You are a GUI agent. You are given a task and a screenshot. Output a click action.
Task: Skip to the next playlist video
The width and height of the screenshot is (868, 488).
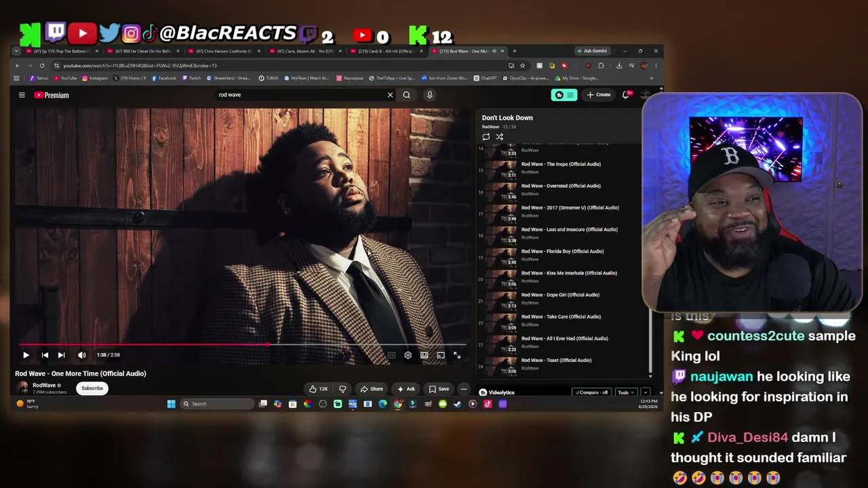pyautogui.click(x=61, y=355)
